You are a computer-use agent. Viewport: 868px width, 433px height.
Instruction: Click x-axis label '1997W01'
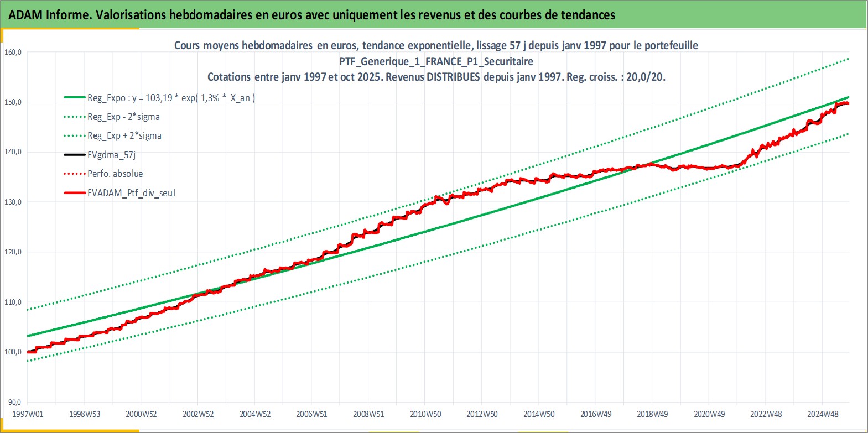click(x=28, y=414)
